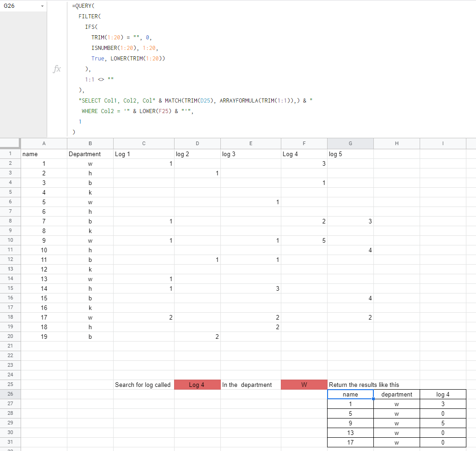Select column I header

coord(443,143)
